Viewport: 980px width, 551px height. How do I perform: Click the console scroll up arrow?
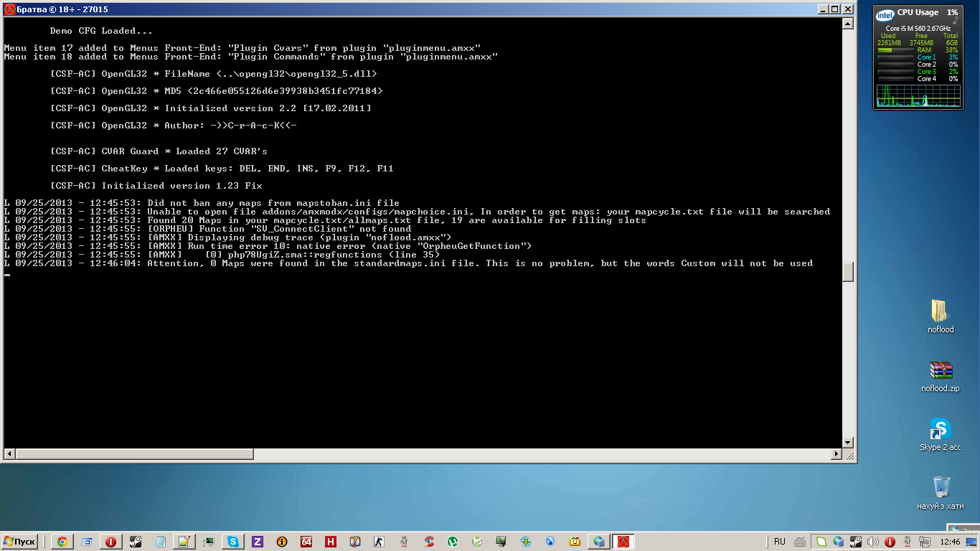[848, 24]
